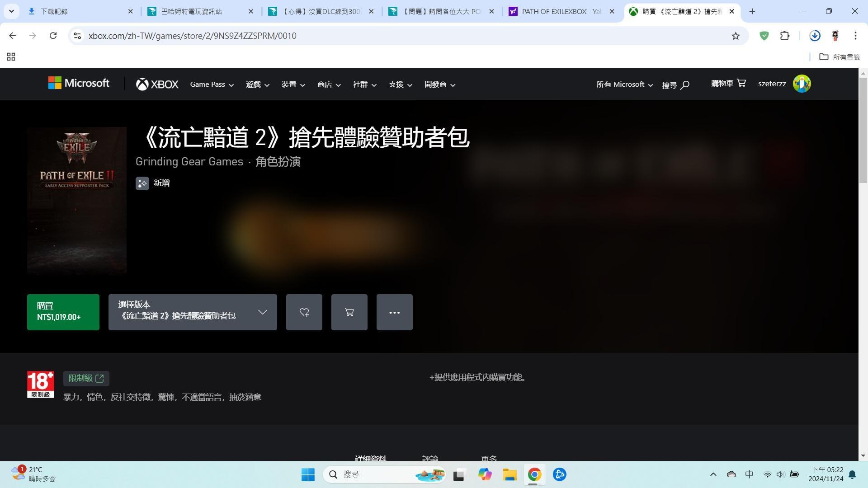Open the szeterzz profile avatar

coord(802,84)
